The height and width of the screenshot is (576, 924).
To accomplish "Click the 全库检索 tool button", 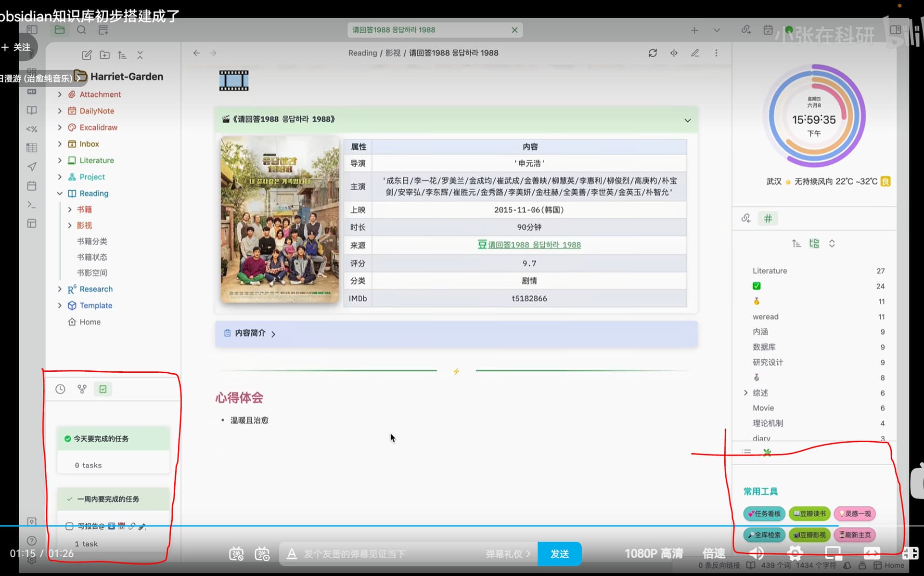I will coord(764,535).
